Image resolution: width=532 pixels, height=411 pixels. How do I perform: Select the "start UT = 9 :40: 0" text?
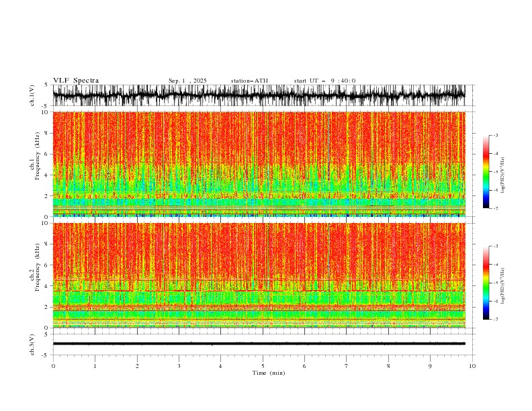(324, 81)
